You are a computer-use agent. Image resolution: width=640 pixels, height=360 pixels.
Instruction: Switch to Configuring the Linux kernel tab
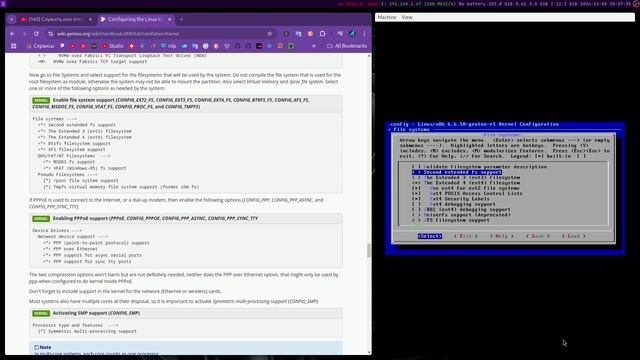pos(135,19)
